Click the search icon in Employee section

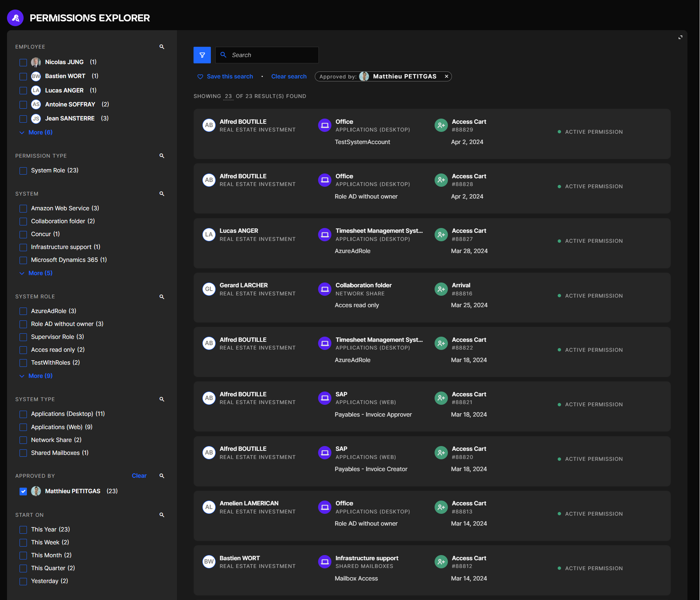[x=161, y=47]
